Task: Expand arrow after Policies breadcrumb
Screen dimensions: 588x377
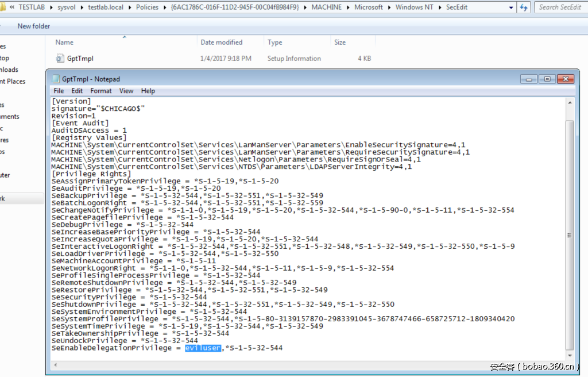Action: point(165,7)
